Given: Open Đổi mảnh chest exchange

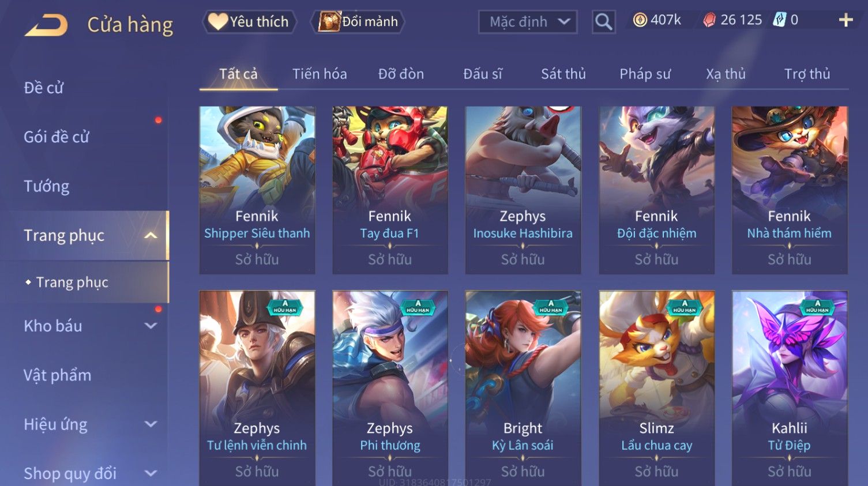Looking at the screenshot, I should pyautogui.click(x=358, y=22).
